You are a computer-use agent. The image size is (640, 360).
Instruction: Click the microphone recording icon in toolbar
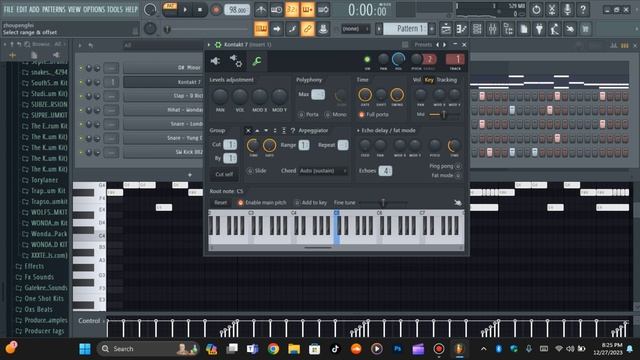pyautogui.click(x=567, y=9)
